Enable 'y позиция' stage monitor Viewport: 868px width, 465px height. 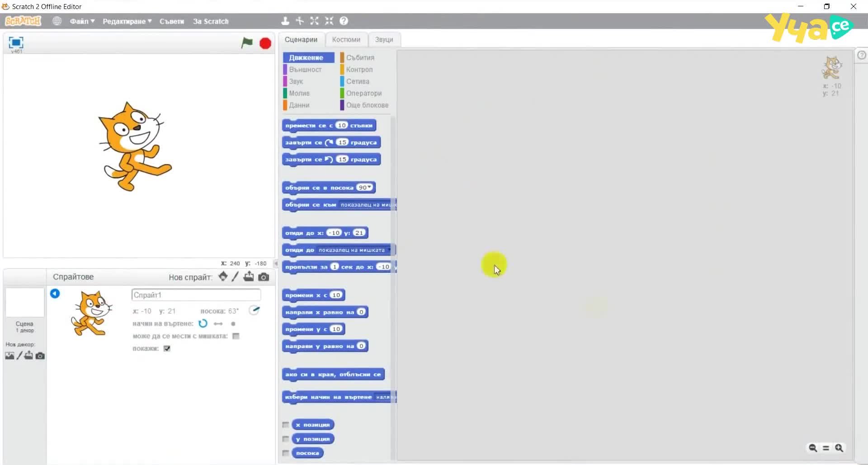click(x=286, y=439)
